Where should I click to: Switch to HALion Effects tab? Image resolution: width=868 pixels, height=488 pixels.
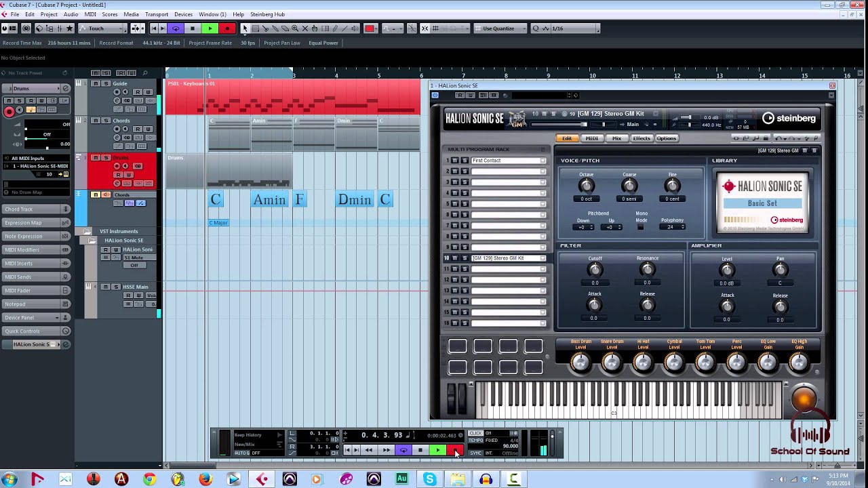pos(642,138)
